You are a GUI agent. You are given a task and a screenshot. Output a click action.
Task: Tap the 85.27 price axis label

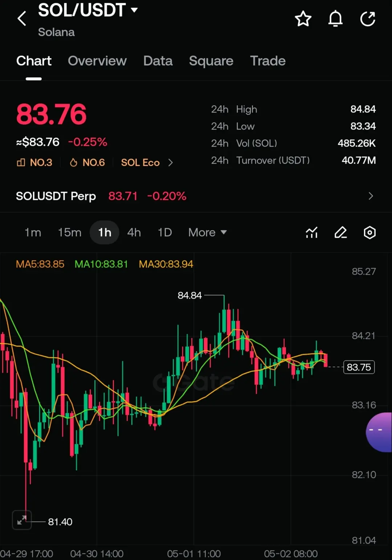[x=364, y=271]
